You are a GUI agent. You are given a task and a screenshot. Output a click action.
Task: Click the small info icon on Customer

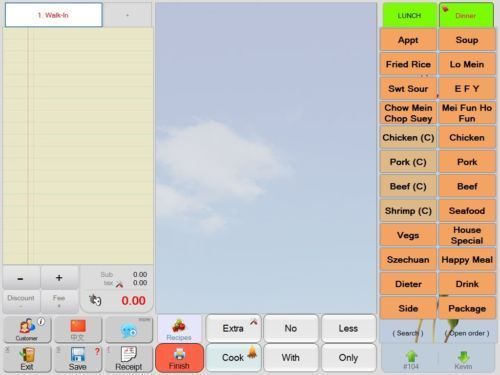(x=41, y=321)
